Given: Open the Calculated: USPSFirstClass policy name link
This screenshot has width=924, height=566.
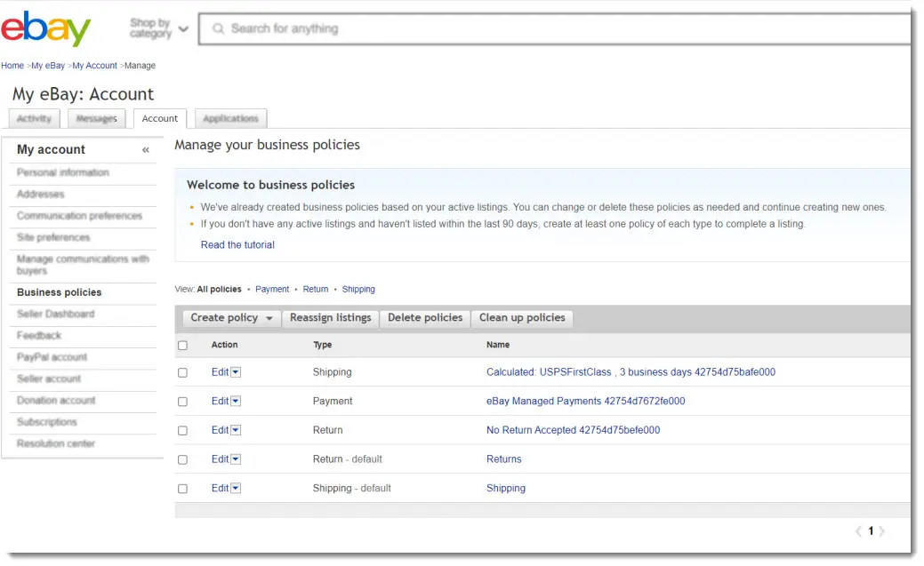Looking at the screenshot, I should click(631, 372).
